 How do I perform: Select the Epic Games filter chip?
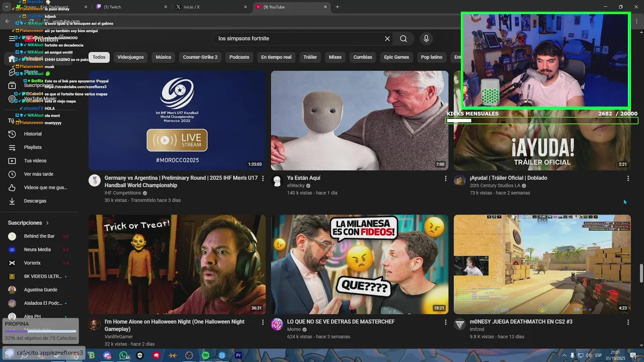click(396, 57)
